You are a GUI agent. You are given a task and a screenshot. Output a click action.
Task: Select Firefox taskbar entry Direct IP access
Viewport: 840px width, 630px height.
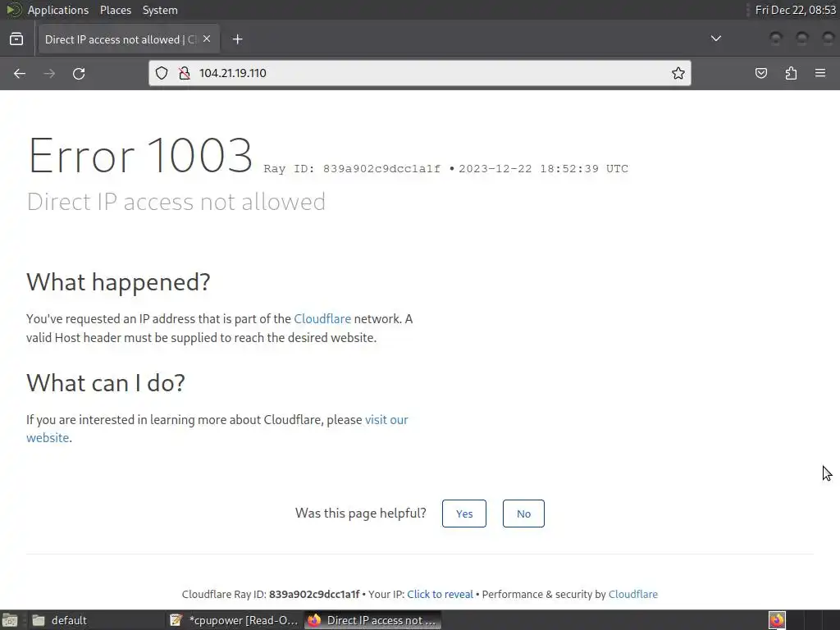coord(373,620)
